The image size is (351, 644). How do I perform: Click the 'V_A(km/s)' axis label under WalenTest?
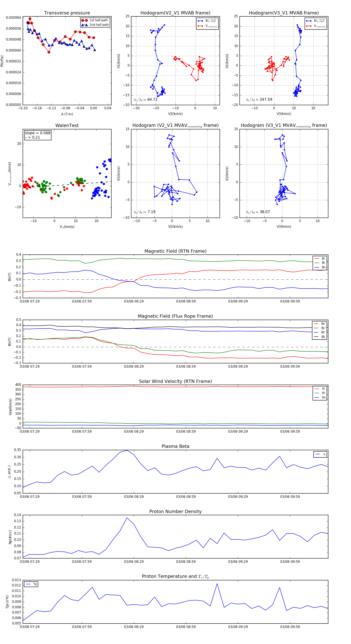(67, 227)
